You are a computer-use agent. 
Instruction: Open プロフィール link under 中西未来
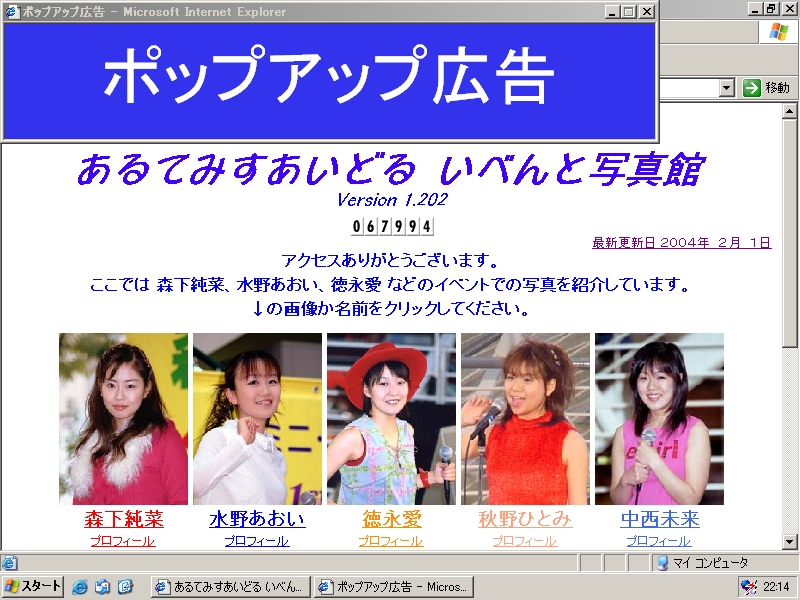point(659,541)
